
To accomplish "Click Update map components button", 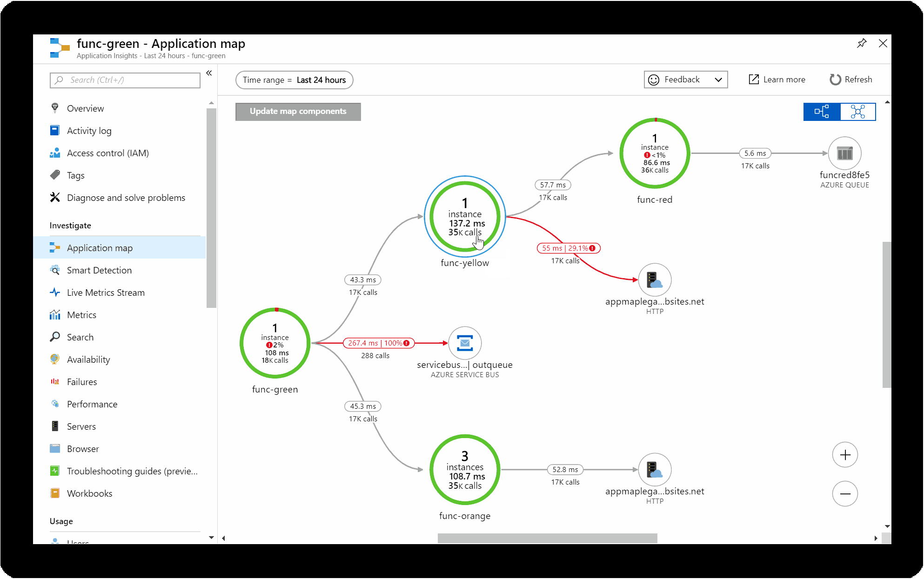I will point(298,112).
